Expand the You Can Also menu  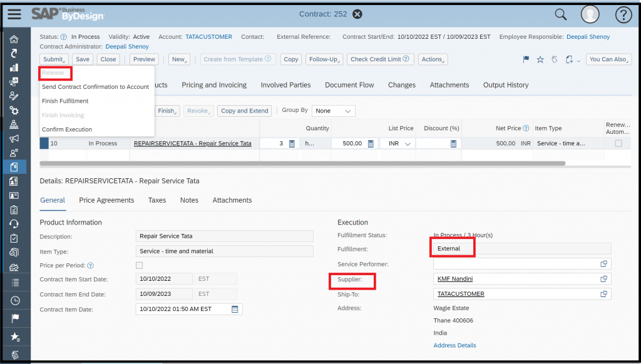click(x=608, y=59)
